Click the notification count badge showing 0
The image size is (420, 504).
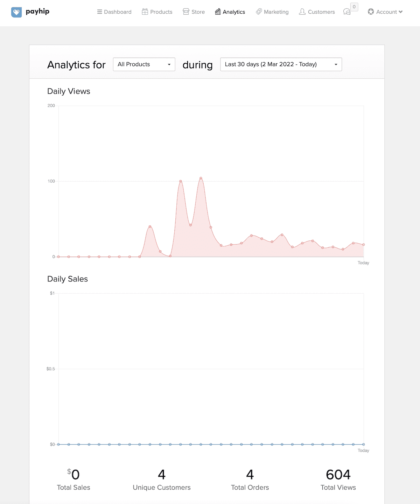pos(354,7)
